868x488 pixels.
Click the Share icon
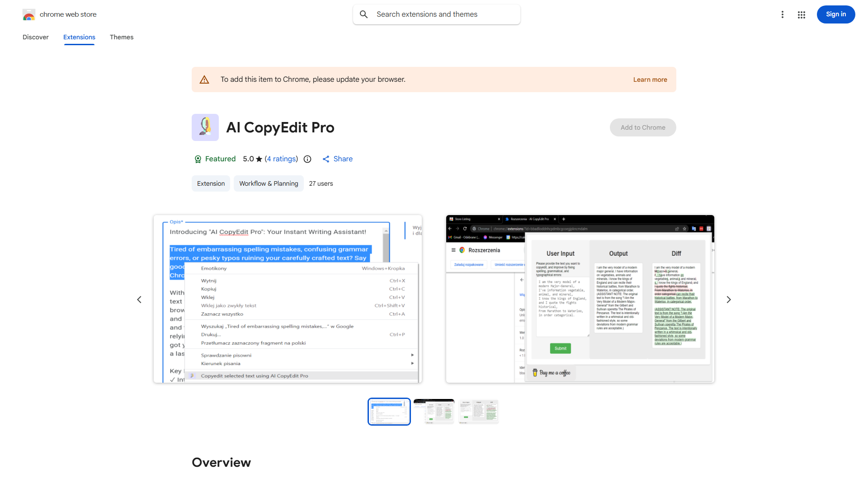(x=326, y=159)
